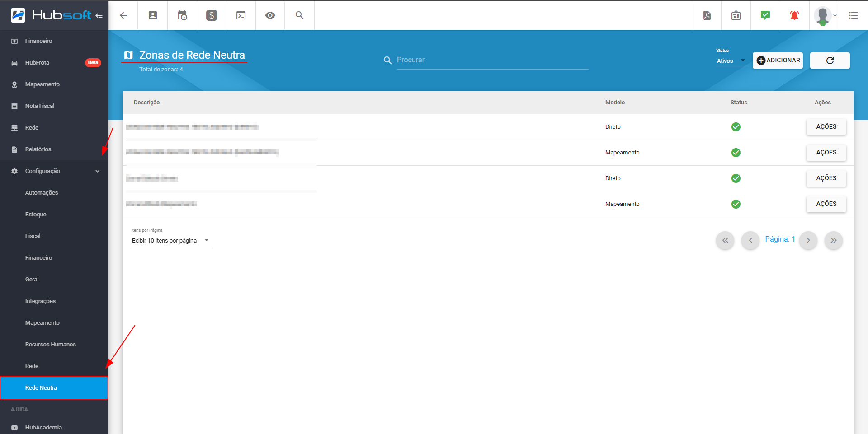Open Financeiro under Configuração

click(54, 258)
